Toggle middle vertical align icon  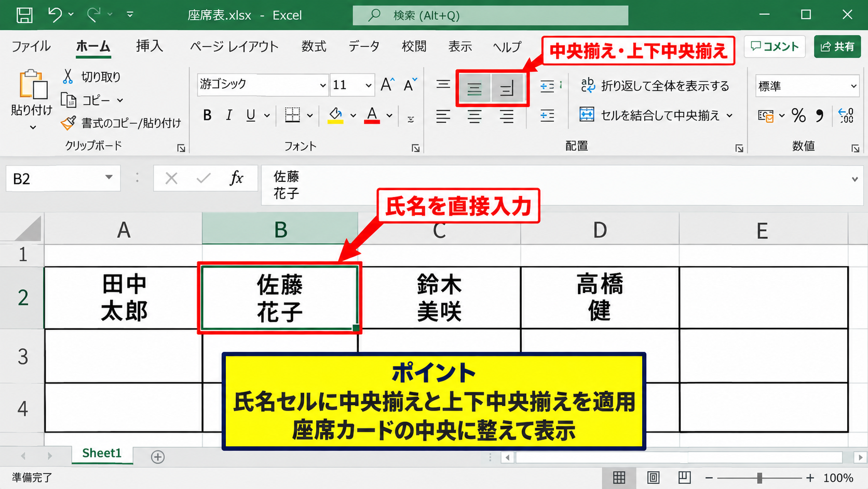tap(474, 89)
